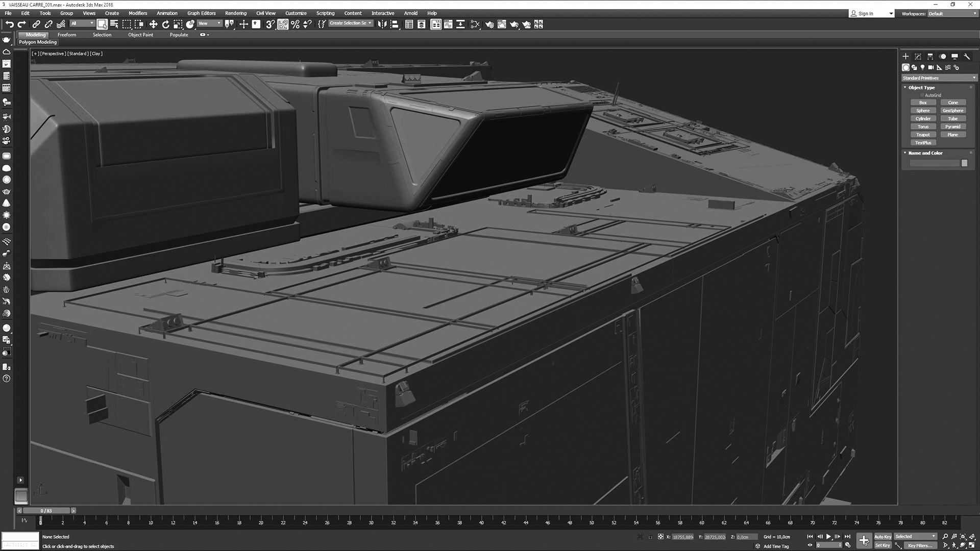Collapse the Object Type rollout
The height and width of the screenshot is (551, 980).
[905, 88]
